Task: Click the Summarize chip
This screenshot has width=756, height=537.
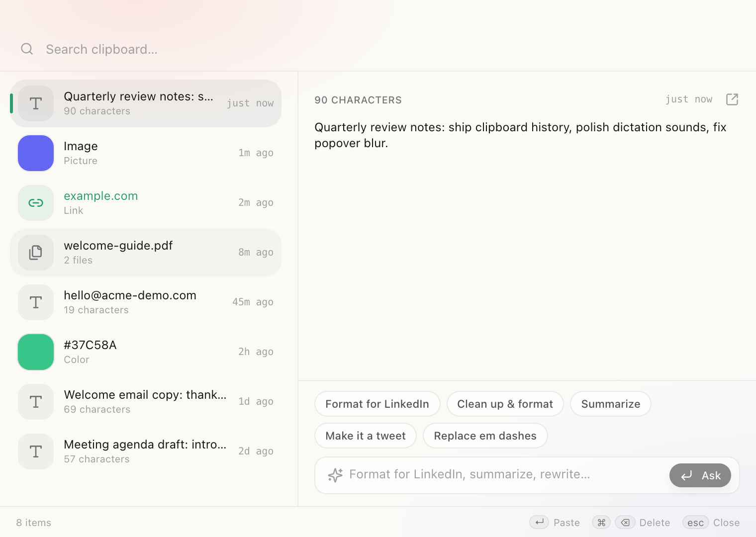Action: 611,404
